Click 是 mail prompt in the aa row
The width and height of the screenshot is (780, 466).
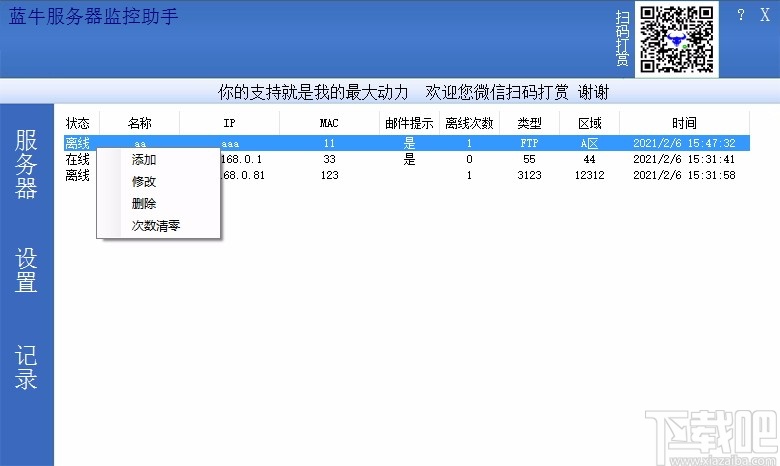(409, 143)
